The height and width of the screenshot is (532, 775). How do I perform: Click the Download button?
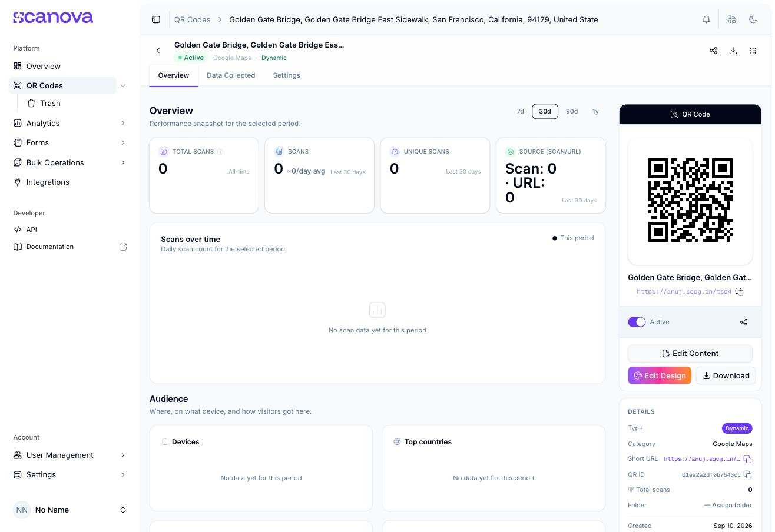coord(726,375)
